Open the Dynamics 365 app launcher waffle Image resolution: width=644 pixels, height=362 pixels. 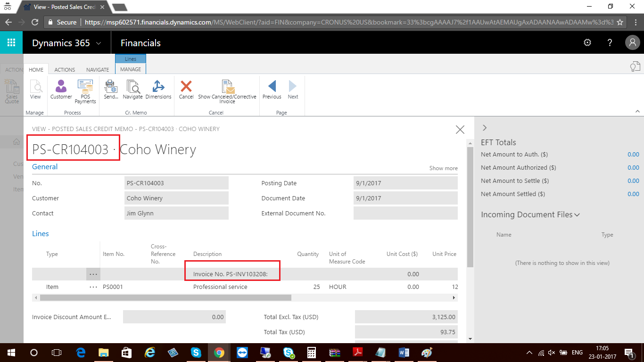(11, 43)
